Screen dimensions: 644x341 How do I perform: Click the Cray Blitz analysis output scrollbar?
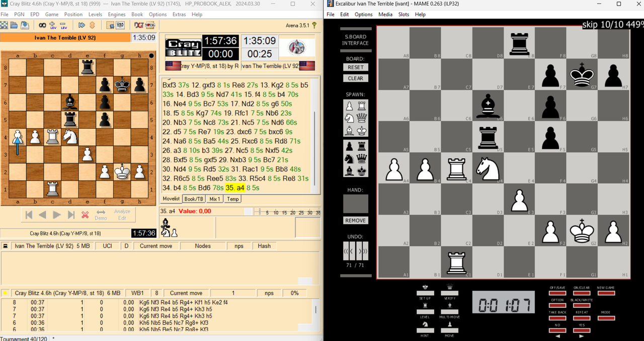tap(316, 314)
